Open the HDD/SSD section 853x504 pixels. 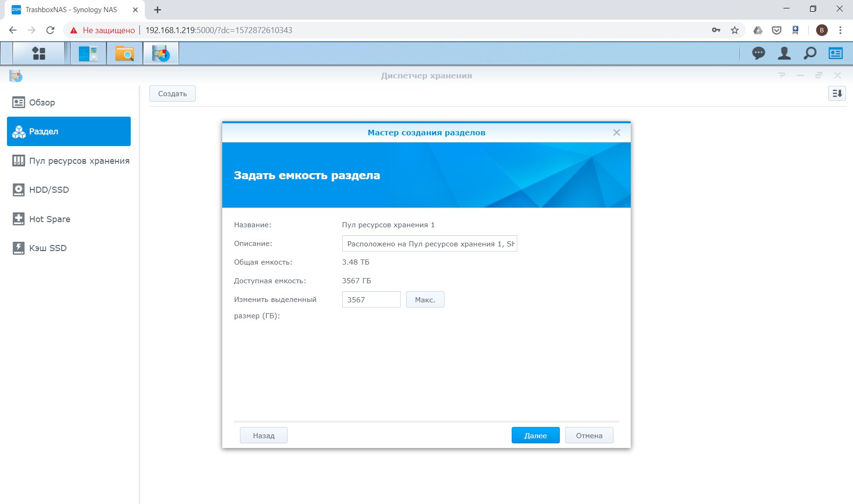pos(69,189)
